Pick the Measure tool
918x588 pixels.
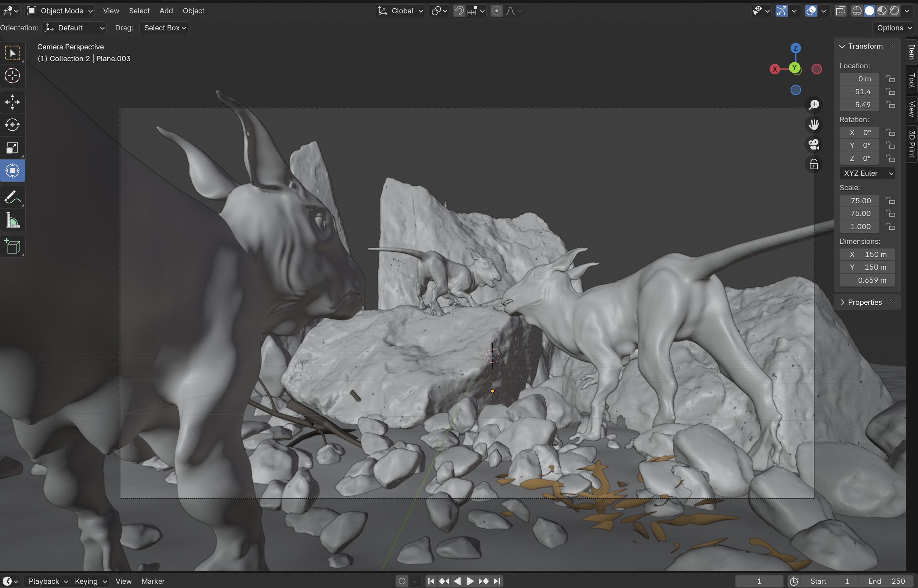click(12, 220)
